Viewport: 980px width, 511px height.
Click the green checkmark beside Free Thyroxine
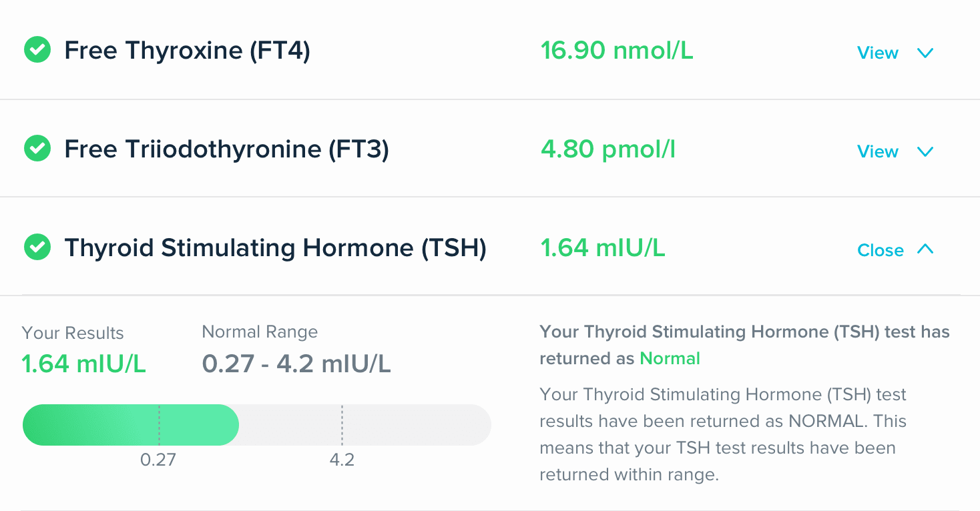coord(37,50)
